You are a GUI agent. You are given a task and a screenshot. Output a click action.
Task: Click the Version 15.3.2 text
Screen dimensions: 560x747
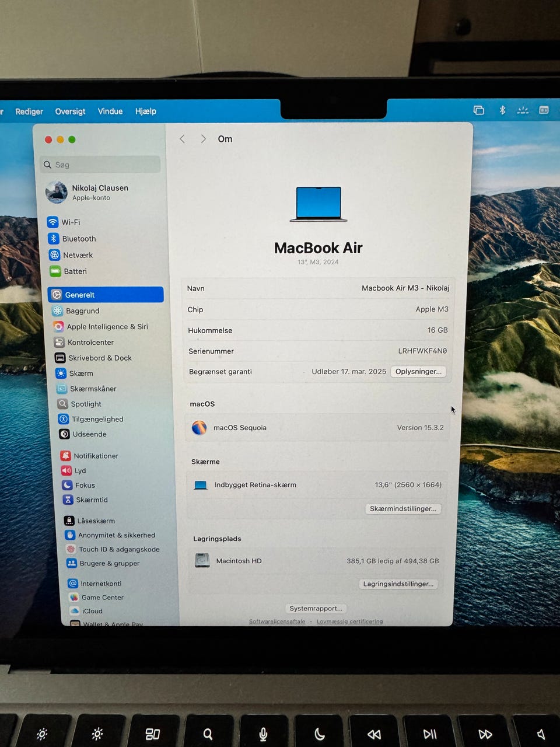[x=420, y=428]
